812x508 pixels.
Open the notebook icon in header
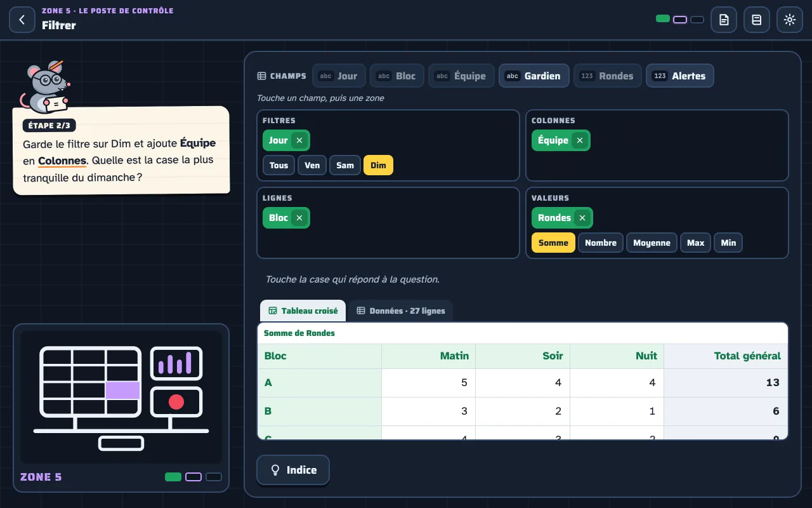pos(757,20)
